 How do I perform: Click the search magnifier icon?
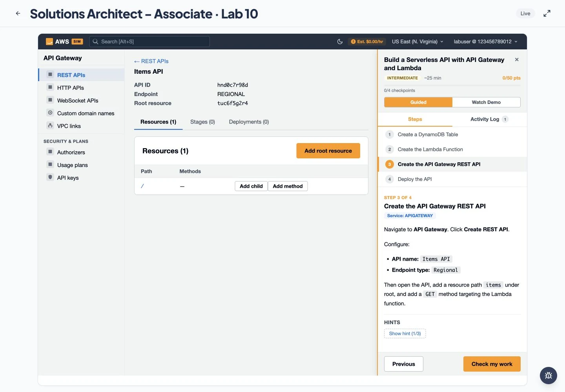[x=95, y=42]
